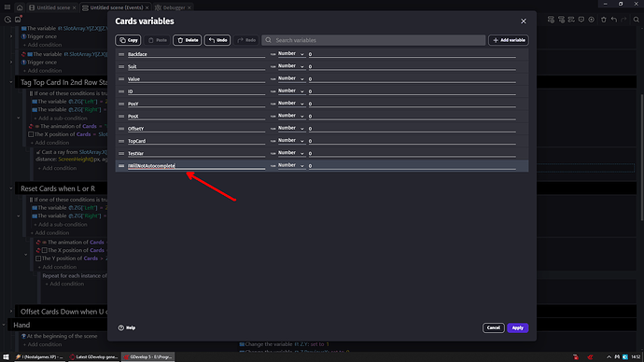Image resolution: width=644 pixels, height=362 pixels.
Task: Open the three-dot menu for Backface variable
Action: tap(273, 54)
